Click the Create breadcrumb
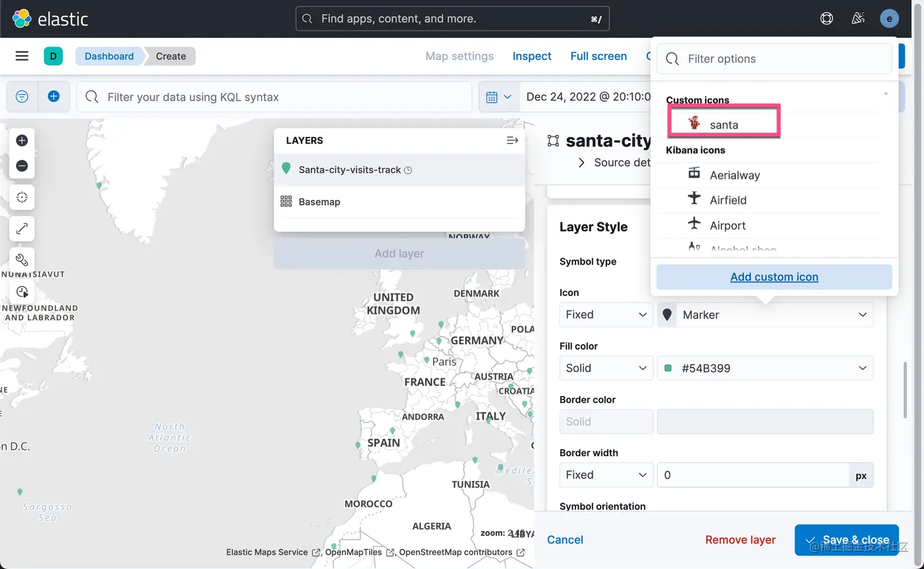The height and width of the screenshot is (569, 924). tap(170, 56)
